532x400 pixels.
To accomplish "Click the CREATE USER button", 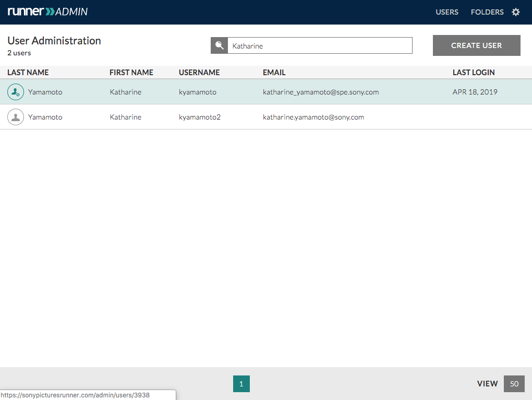I will coord(476,45).
